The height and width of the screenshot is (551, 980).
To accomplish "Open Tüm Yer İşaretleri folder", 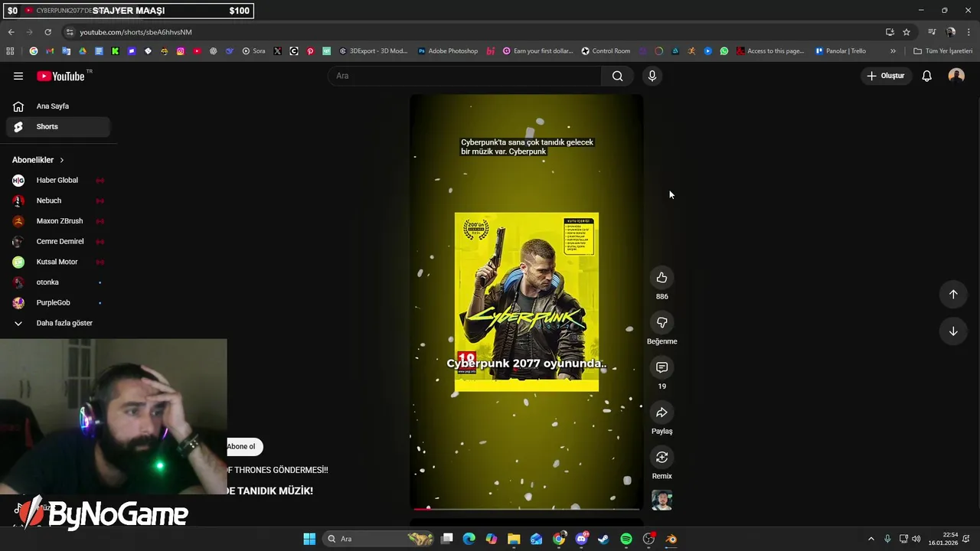I will [x=942, y=51].
